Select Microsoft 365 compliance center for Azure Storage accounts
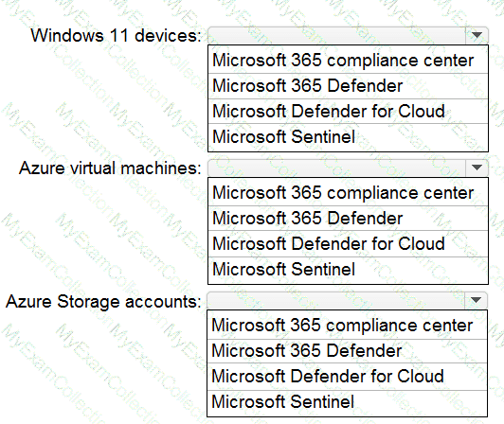The height and width of the screenshot is (424, 504). click(x=347, y=325)
